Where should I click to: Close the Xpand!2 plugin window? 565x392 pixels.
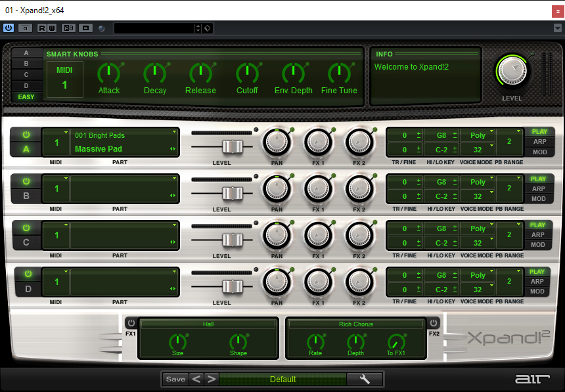558,11
